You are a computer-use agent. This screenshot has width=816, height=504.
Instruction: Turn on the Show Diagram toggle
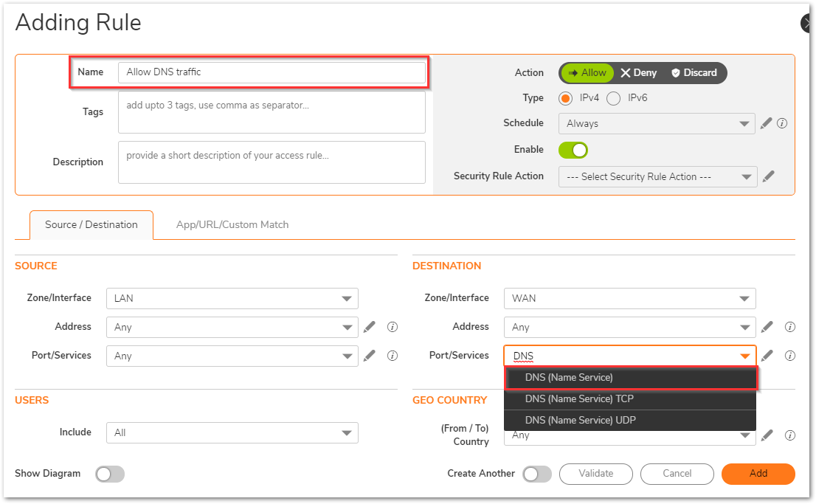click(x=110, y=474)
